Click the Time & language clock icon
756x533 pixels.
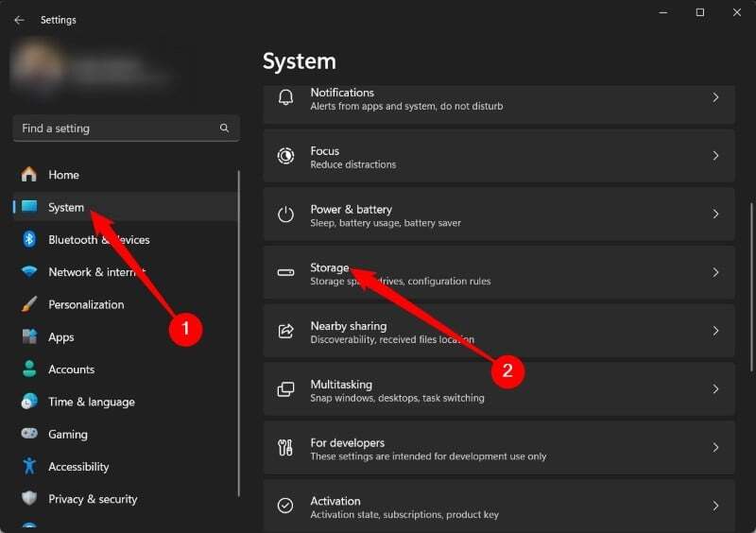tap(29, 402)
